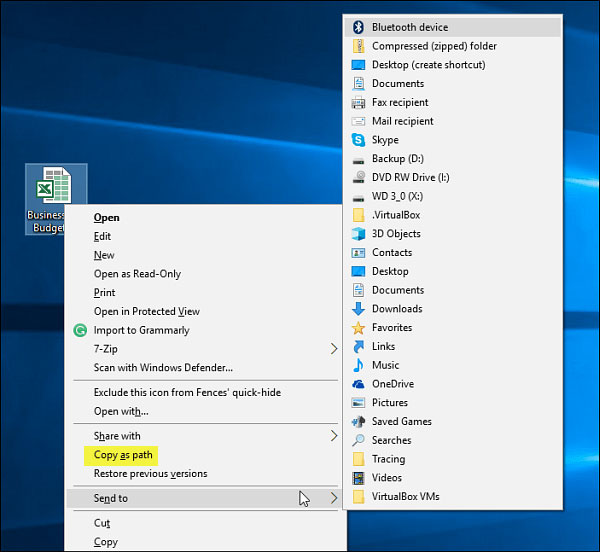Choose Mail recipient in Send to

[x=403, y=121]
